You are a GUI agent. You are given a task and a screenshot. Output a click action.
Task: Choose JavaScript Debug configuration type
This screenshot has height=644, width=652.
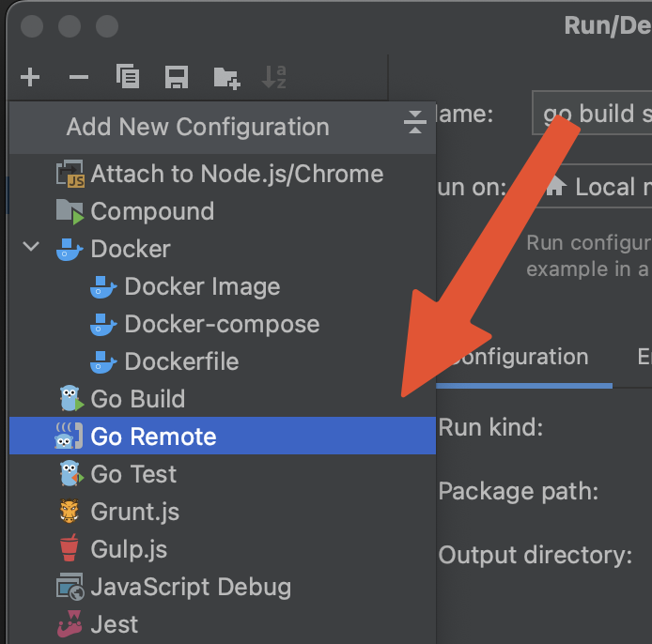(223, 587)
